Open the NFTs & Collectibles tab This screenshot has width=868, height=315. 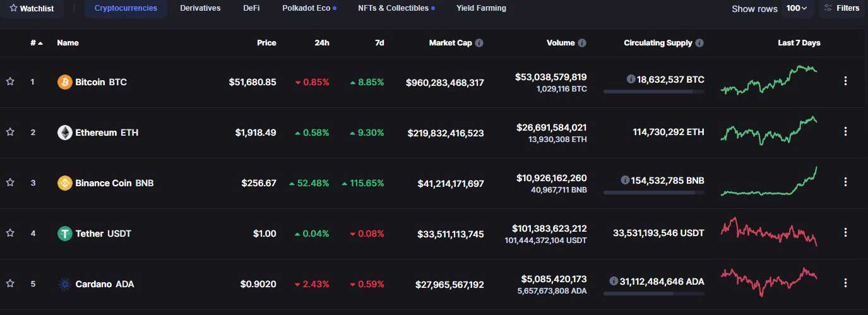point(397,8)
